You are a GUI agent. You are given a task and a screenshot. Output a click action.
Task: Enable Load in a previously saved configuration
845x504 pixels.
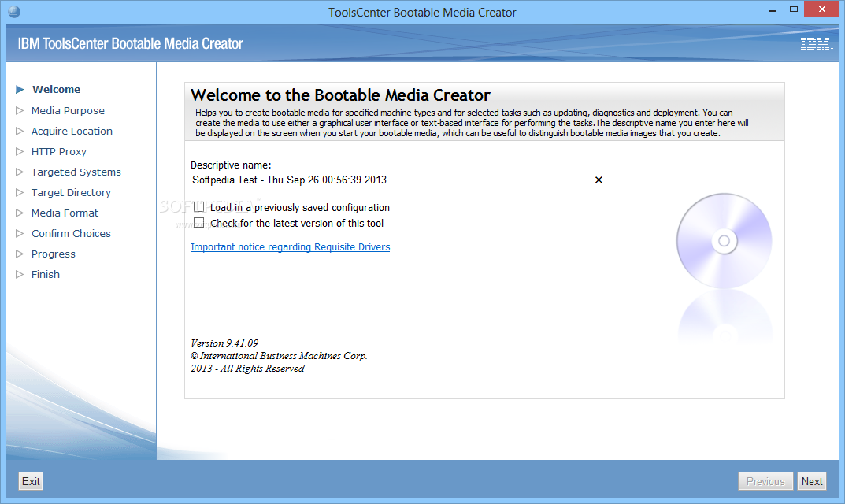(x=199, y=207)
